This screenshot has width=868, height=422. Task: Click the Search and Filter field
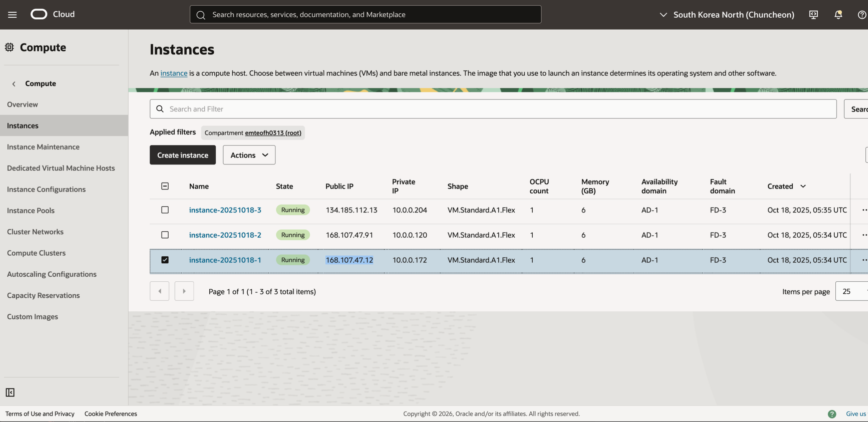[x=493, y=109]
